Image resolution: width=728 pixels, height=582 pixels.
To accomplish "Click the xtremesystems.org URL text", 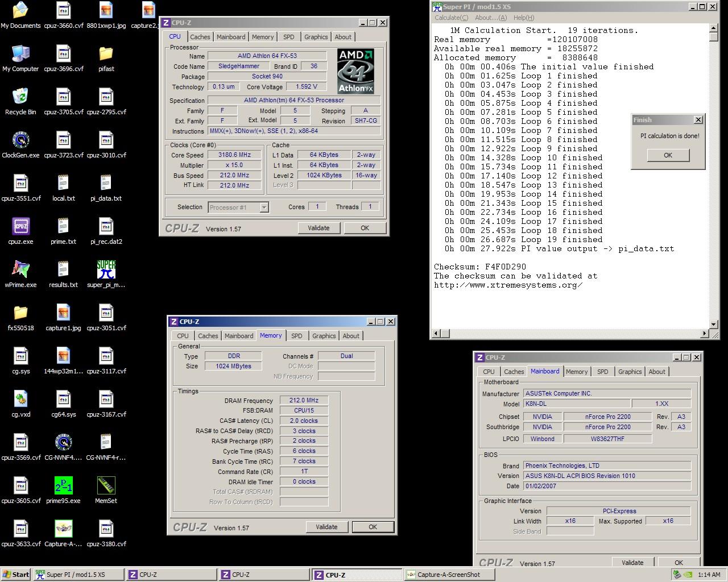I will [508, 285].
